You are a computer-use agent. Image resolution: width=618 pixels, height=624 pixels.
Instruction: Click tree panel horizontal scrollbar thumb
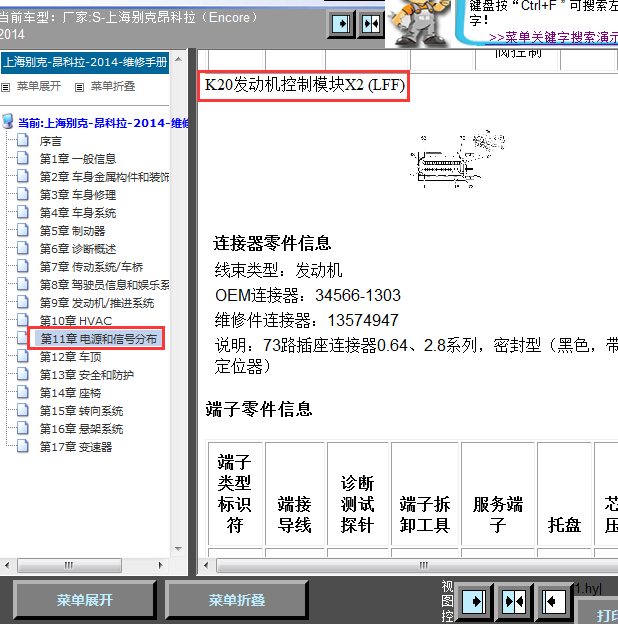click(70, 565)
